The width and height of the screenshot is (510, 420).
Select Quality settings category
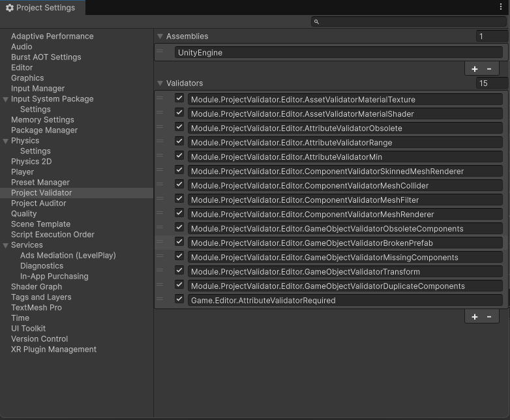pos(23,214)
